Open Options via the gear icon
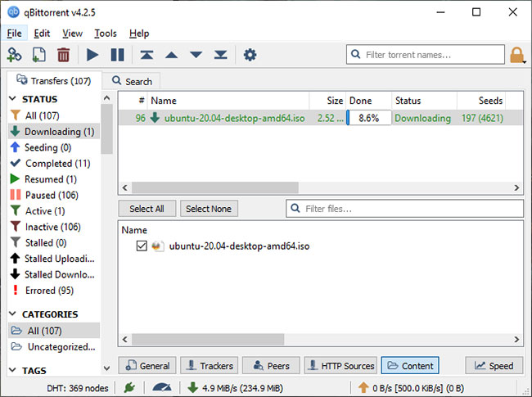532x397 pixels. coord(250,55)
